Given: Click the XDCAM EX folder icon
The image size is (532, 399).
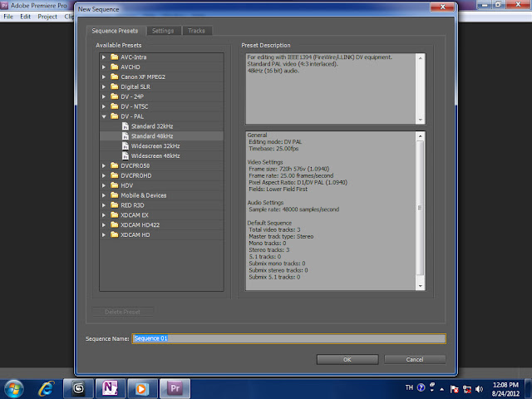Looking at the screenshot, I should (115, 214).
